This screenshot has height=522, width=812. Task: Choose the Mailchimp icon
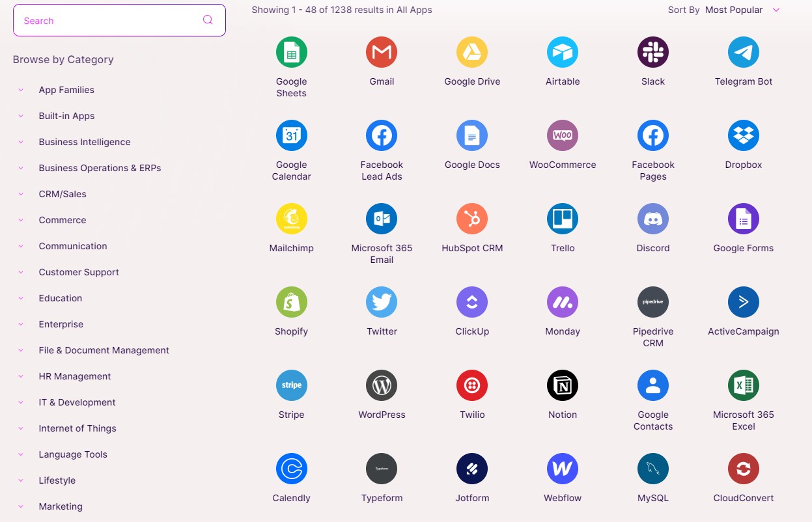pos(291,219)
